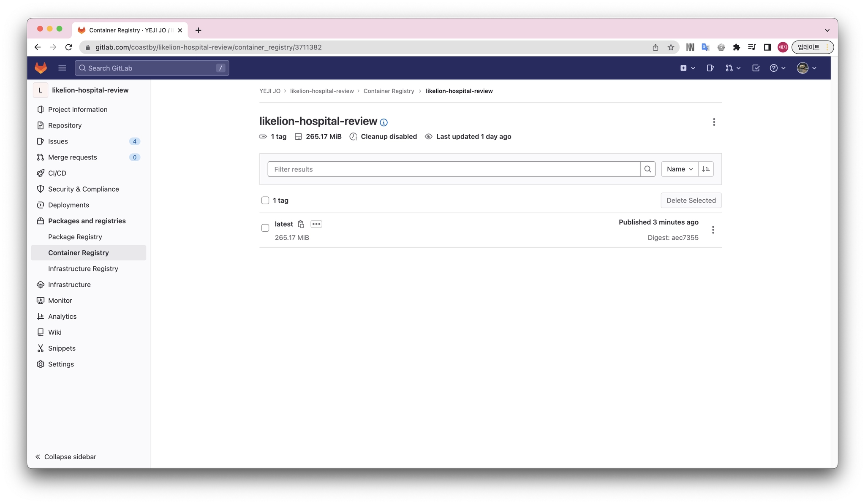The width and height of the screenshot is (865, 504).
Task: Expand the Name sort dropdown
Action: (x=679, y=169)
